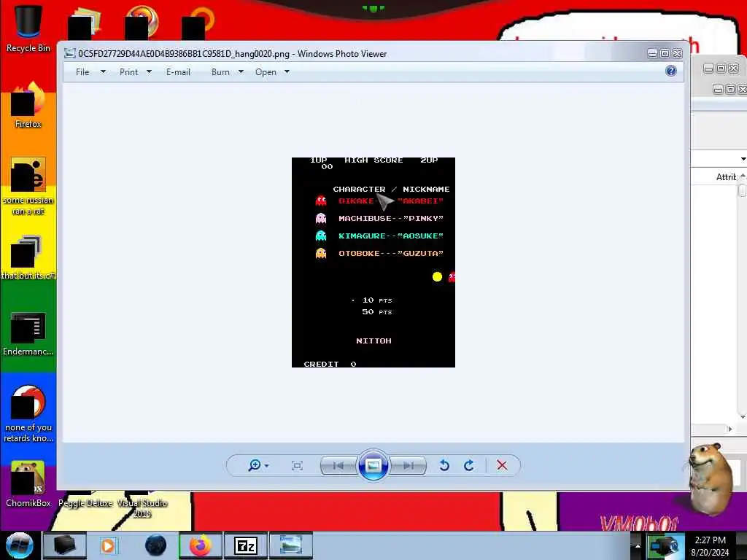
Task: Click the Actual size fit button
Action: pyautogui.click(x=297, y=466)
